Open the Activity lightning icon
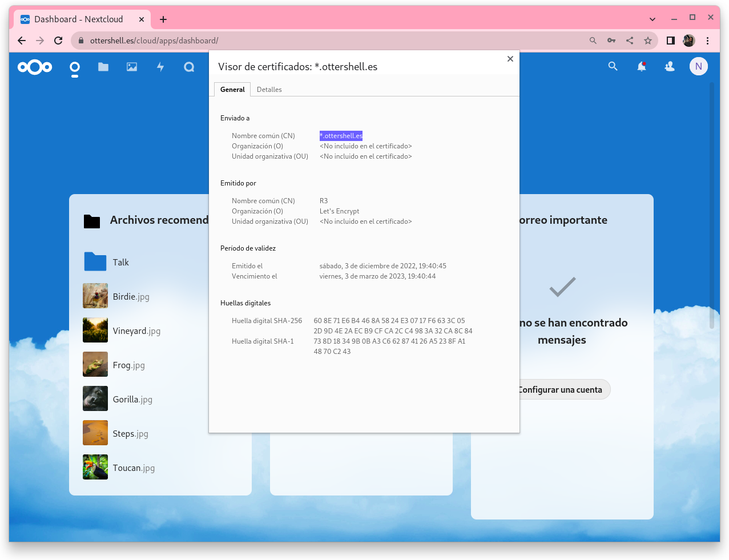Viewport: 729px width, 560px height. pos(160,67)
